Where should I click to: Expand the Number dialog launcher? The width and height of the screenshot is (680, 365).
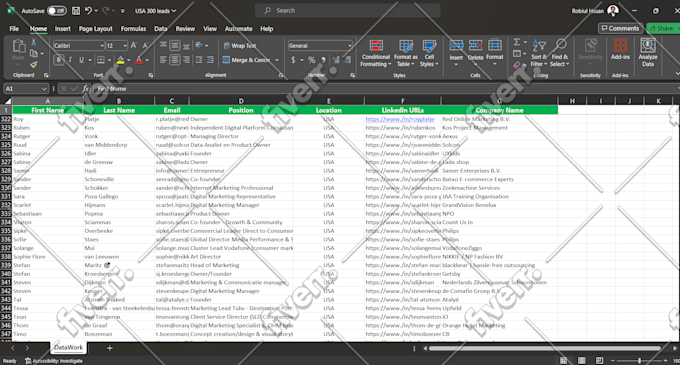pos(352,75)
